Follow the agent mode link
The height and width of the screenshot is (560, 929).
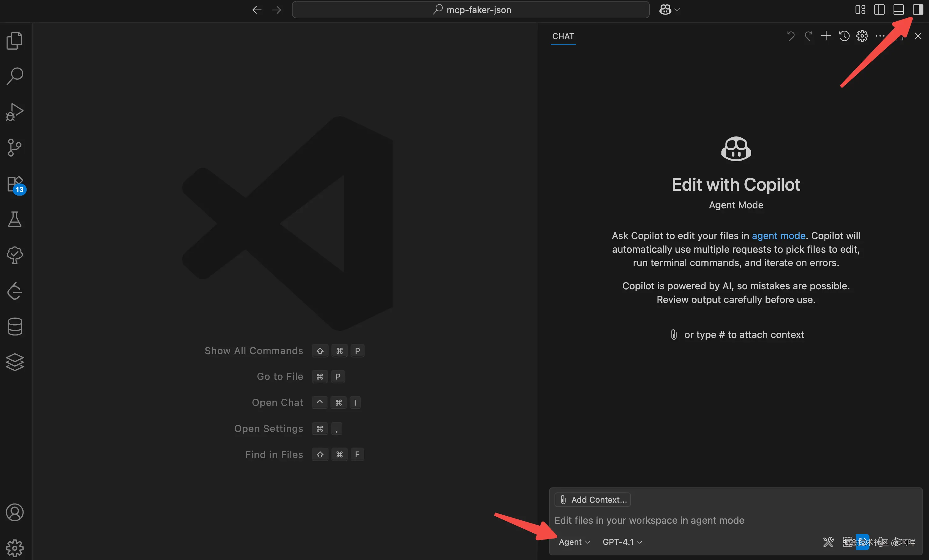[x=778, y=236]
